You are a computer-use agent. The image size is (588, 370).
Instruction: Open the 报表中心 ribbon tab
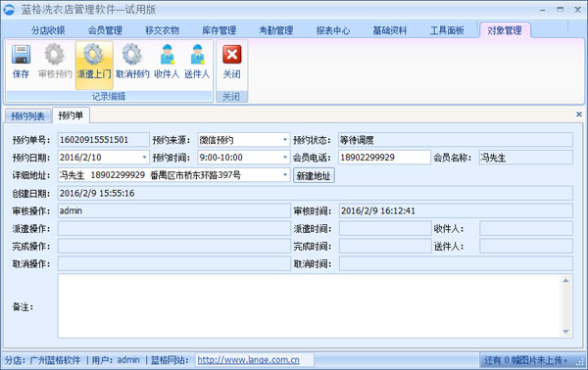click(333, 30)
